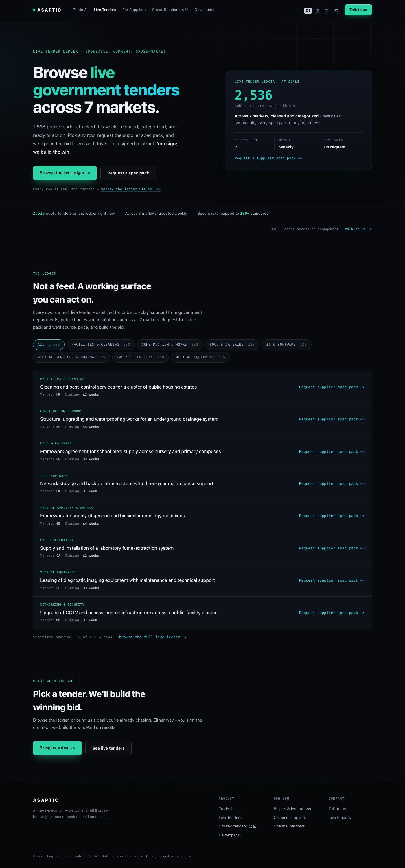Switch language to EN
Image resolution: width=405 pixels, height=868 pixels.
(x=308, y=10)
